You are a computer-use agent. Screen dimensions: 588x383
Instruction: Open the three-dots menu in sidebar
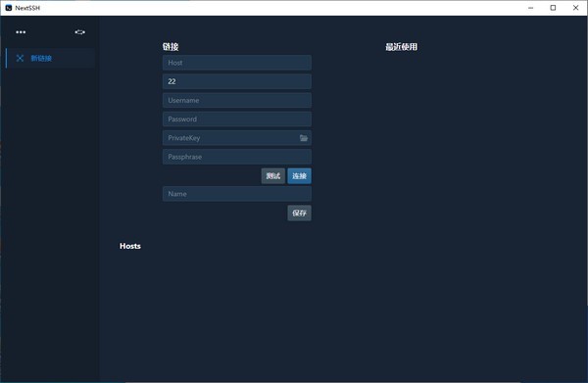pyautogui.click(x=21, y=32)
